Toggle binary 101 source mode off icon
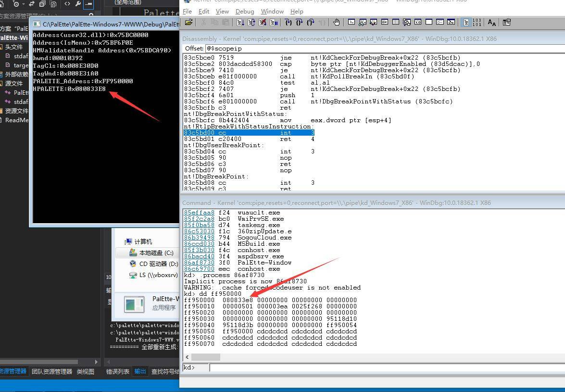 [x=477, y=22]
